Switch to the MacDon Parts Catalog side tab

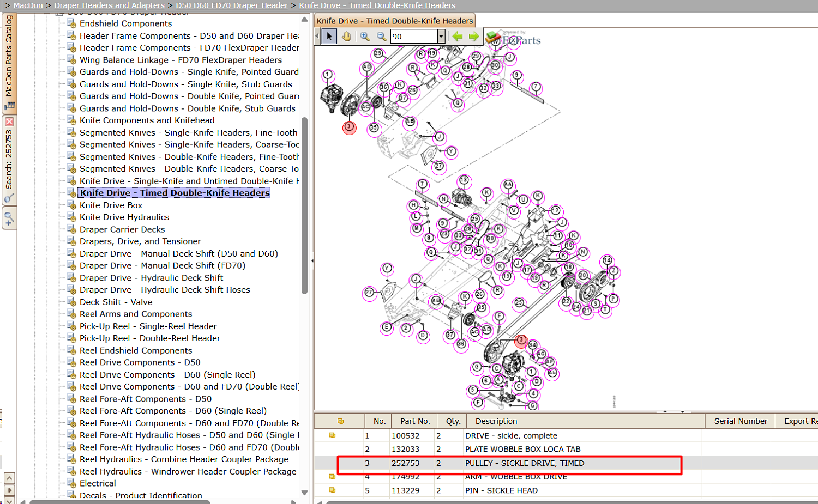pos(9,63)
